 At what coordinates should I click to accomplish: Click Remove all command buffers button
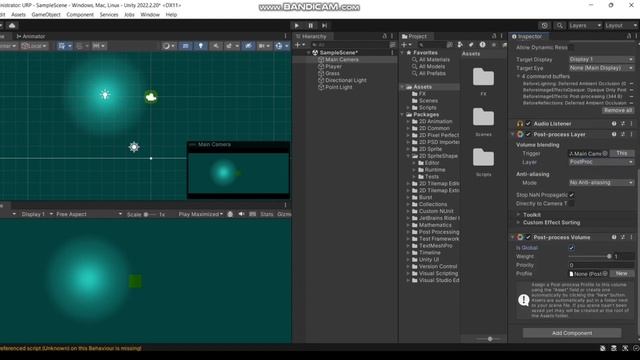click(x=618, y=111)
